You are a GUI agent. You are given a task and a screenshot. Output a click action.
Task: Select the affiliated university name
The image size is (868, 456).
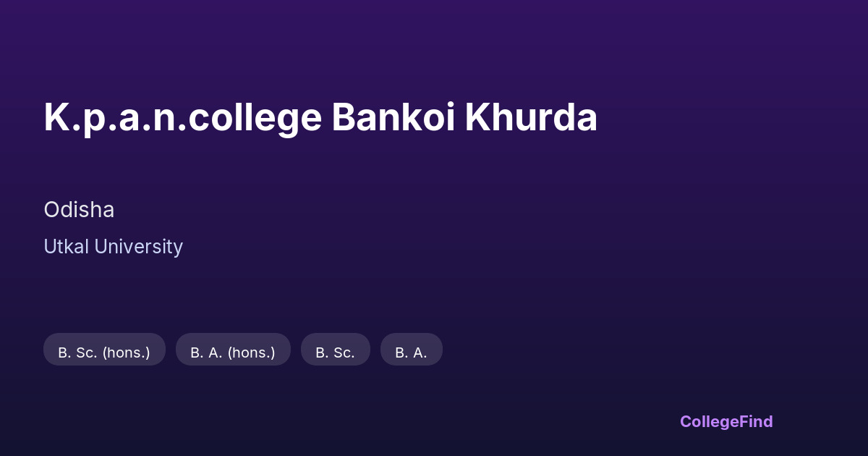click(113, 247)
